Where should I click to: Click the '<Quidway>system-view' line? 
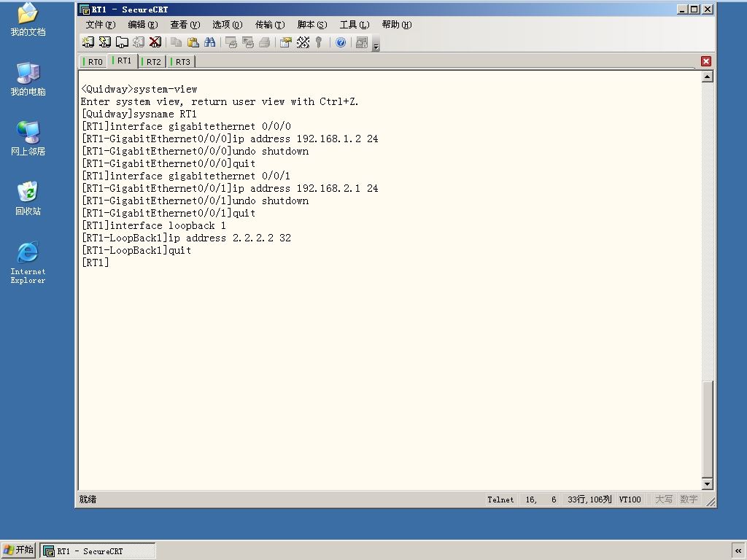[139, 89]
